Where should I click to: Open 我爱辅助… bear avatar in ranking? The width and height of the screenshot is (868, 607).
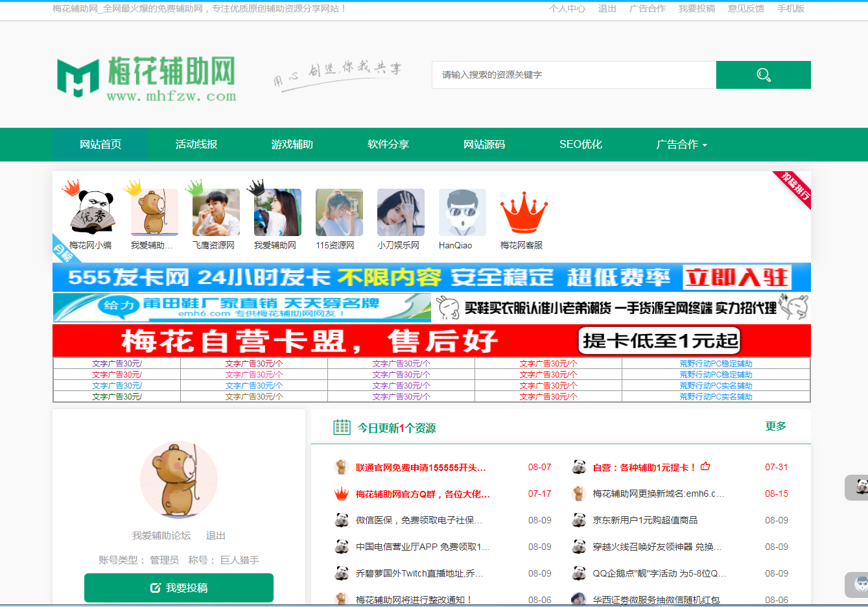(154, 212)
